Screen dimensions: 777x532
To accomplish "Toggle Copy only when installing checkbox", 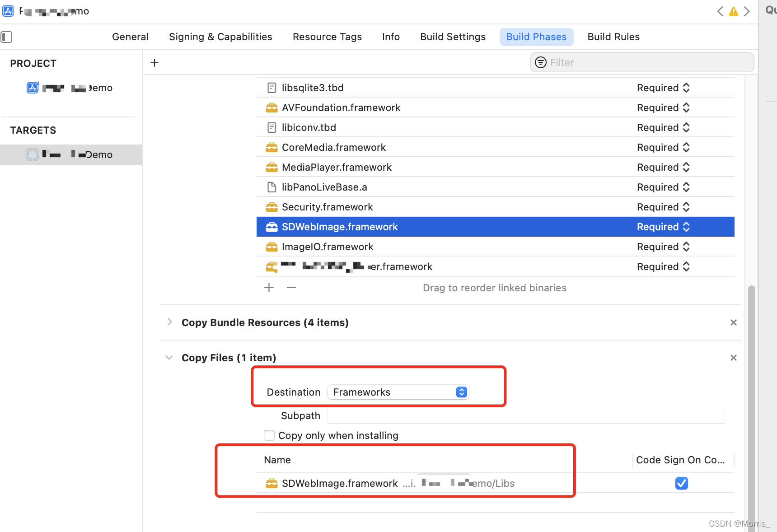I will tap(269, 435).
